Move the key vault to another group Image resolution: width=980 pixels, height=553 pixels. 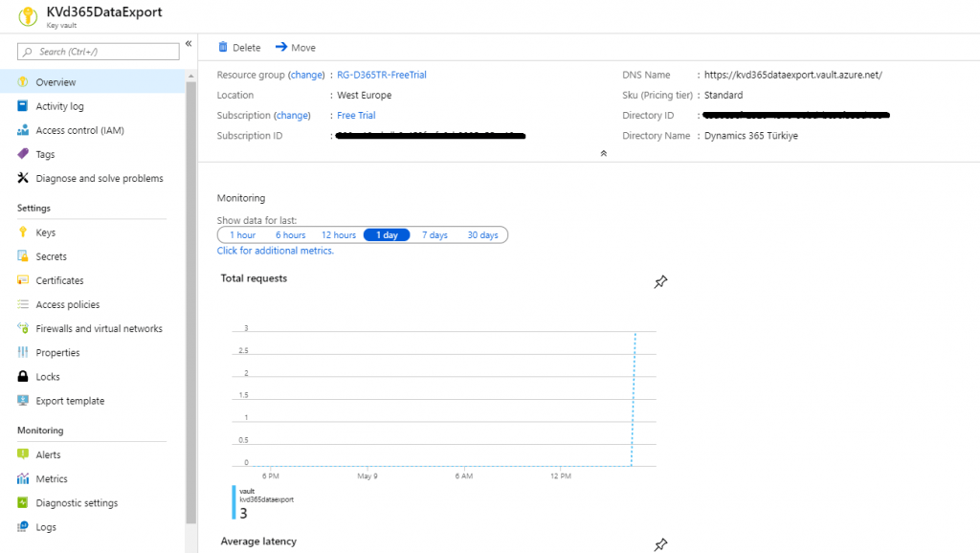pyautogui.click(x=296, y=48)
